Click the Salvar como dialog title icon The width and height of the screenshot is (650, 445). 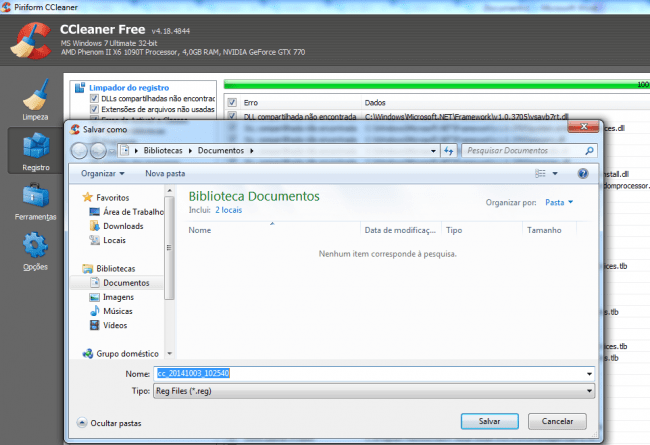point(75,129)
